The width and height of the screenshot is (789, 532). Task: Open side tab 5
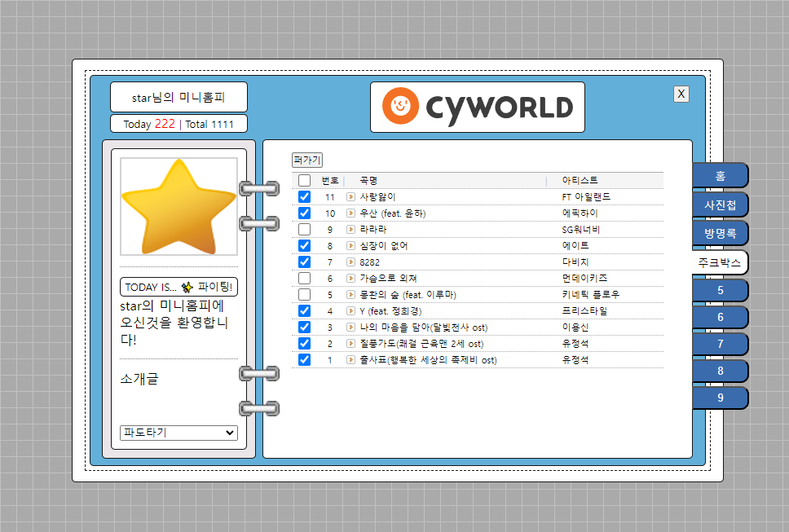[x=720, y=291]
